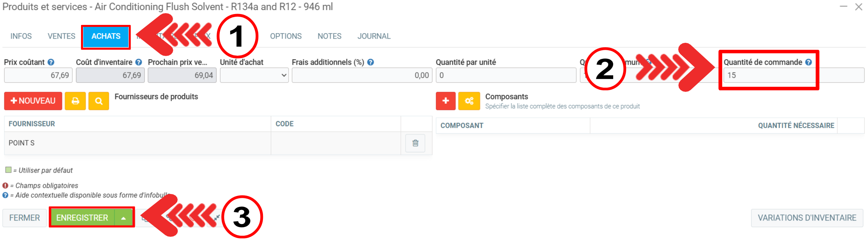Screen dimensions: 868x240
Task: Click the print suppliers icon button
Action: click(x=75, y=101)
